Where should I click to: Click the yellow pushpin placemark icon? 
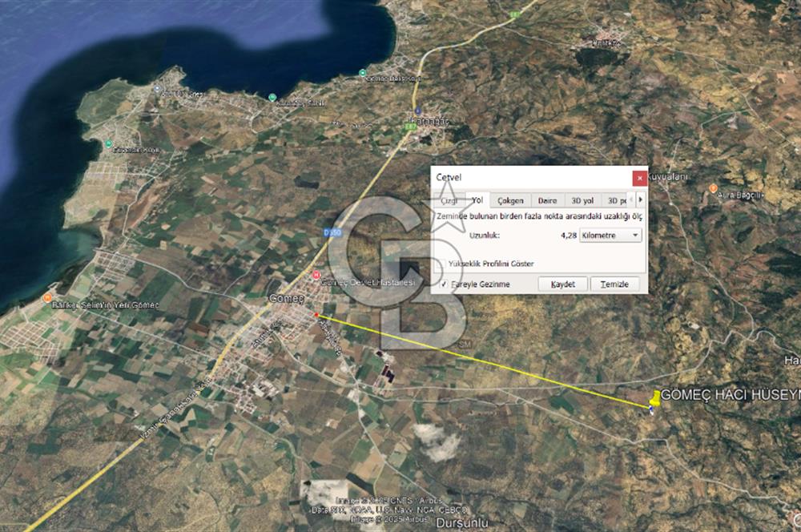pos(655,397)
